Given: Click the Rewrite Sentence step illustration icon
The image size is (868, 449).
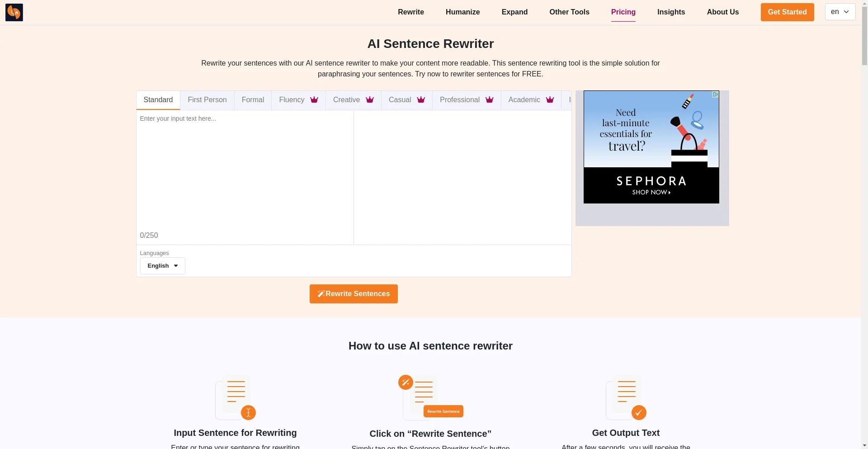Looking at the screenshot, I should [430, 397].
